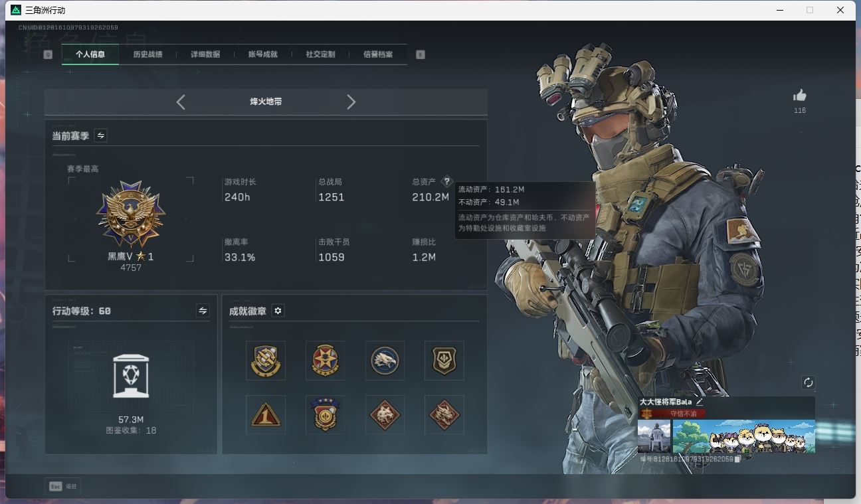Click the shiba dogs profile banner
861x504 pixels.
point(743,436)
